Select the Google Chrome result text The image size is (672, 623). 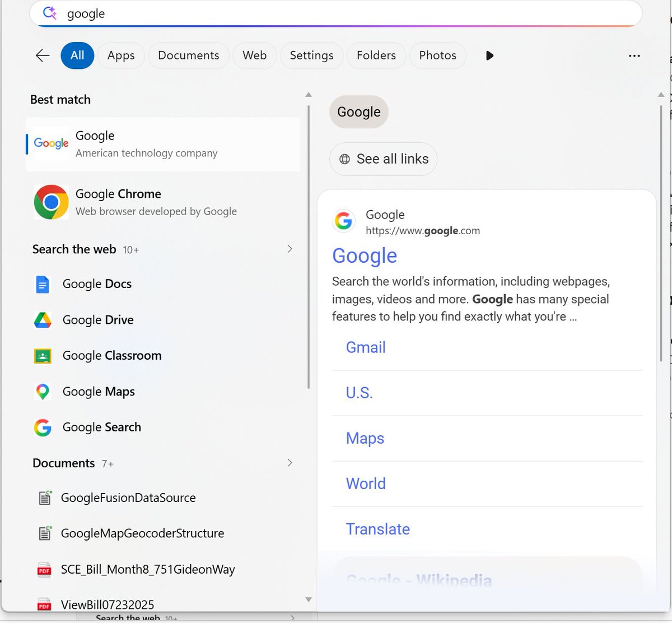(118, 194)
